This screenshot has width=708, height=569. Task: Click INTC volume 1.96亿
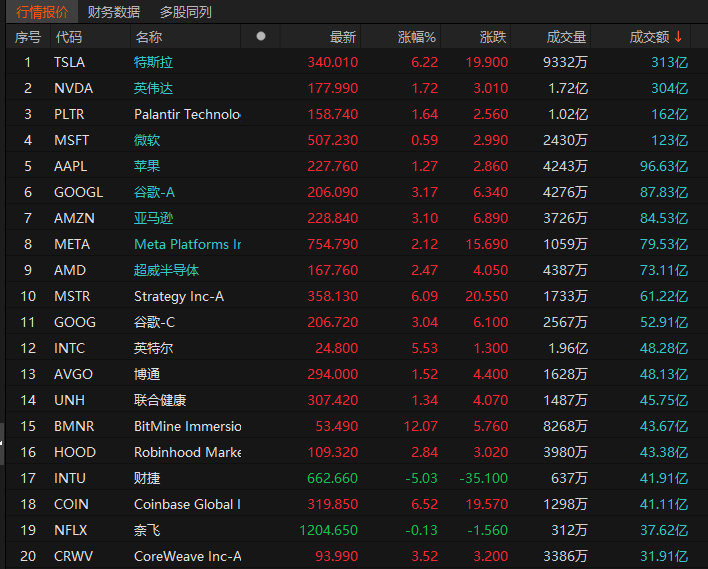point(568,348)
